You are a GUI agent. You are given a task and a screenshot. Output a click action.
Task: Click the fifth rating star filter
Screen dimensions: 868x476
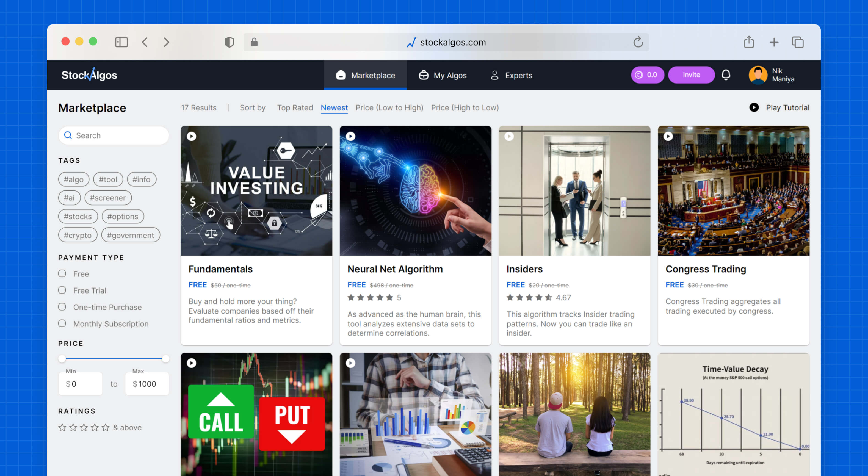tap(106, 427)
